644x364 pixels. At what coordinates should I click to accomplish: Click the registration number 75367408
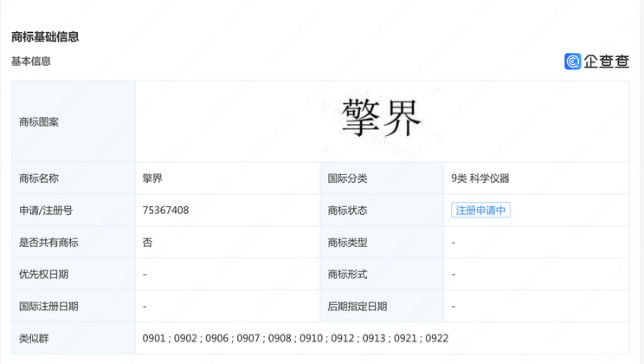tap(165, 211)
